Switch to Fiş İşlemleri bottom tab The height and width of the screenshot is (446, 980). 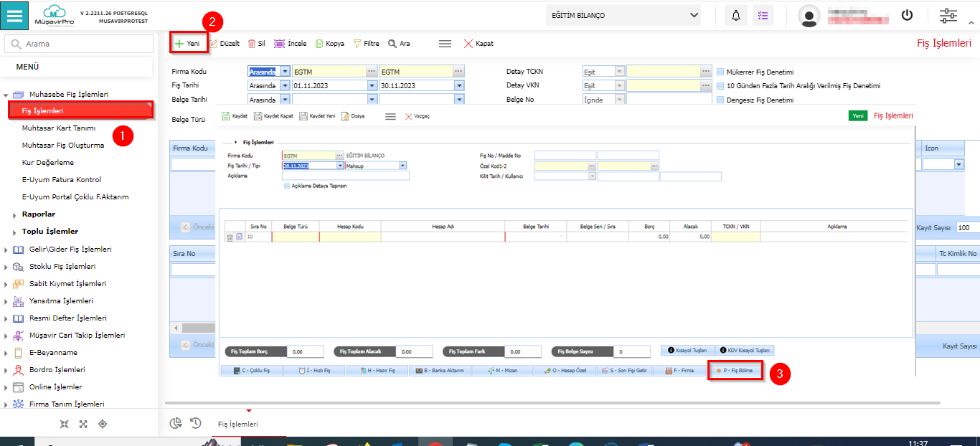coord(238,424)
